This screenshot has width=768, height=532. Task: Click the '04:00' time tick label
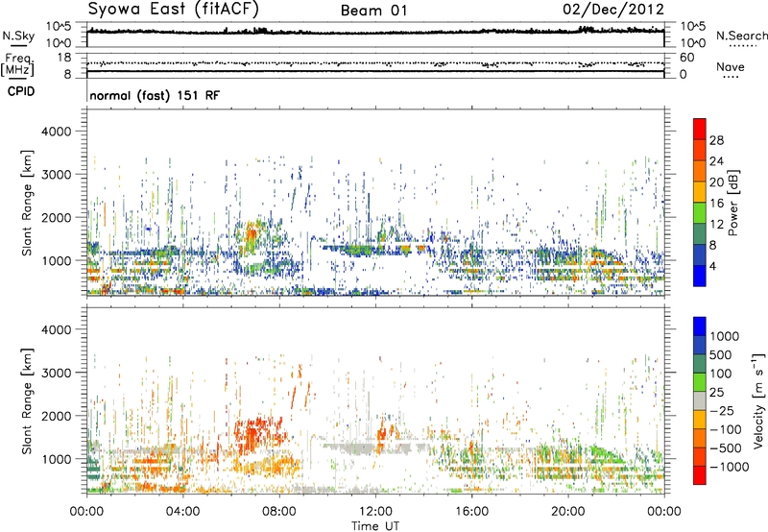tap(182, 512)
